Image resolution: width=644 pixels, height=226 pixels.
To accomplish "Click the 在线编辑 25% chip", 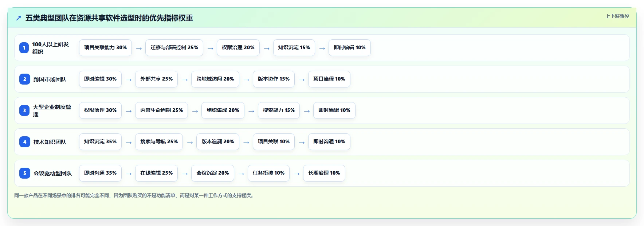I will pyautogui.click(x=156, y=173).
